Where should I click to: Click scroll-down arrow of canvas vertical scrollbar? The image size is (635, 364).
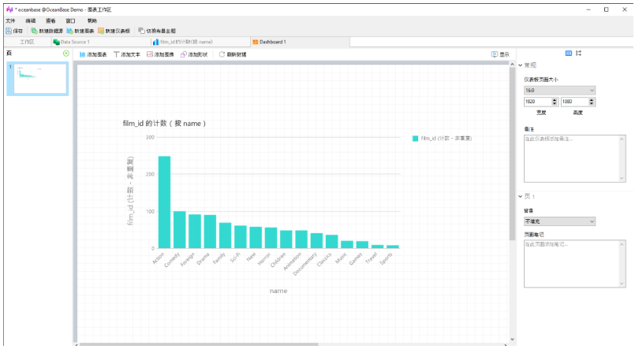tap(512, 340)
